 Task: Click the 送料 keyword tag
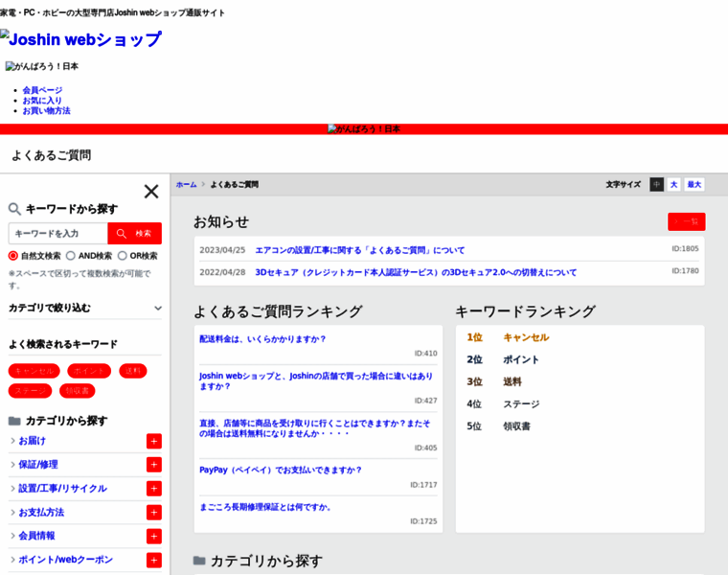133,371
